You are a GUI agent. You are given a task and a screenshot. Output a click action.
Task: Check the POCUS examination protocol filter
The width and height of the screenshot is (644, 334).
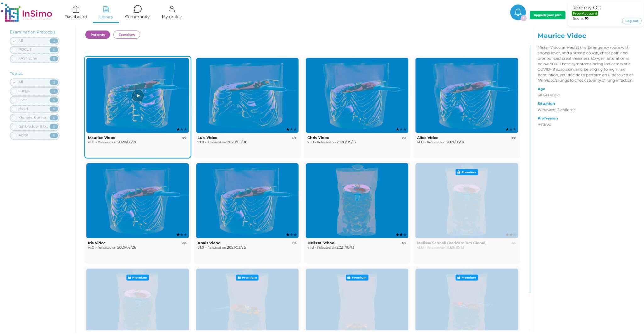14,49
